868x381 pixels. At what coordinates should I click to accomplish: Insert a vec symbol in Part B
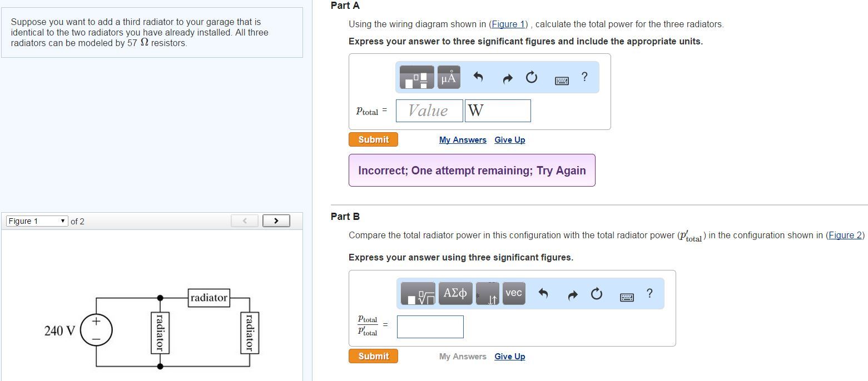click(514, 293)
